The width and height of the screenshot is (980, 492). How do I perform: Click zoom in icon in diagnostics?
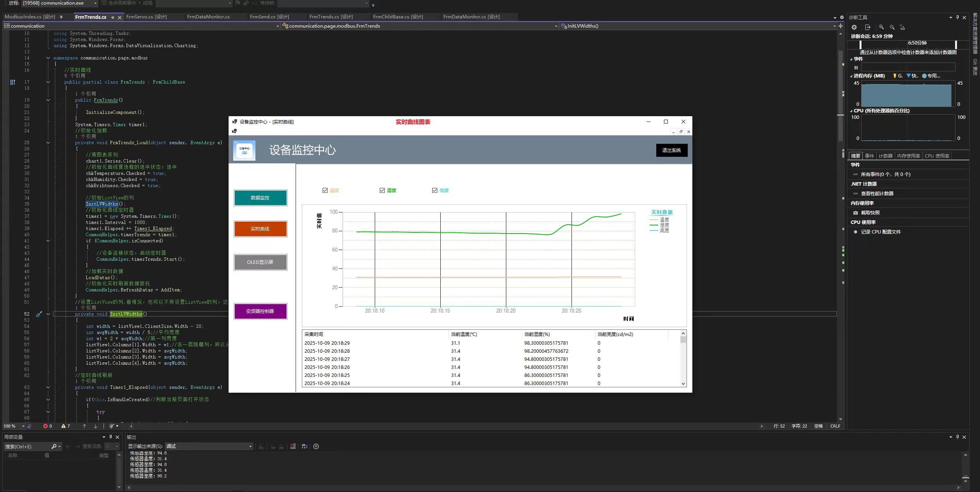(881, 27)
